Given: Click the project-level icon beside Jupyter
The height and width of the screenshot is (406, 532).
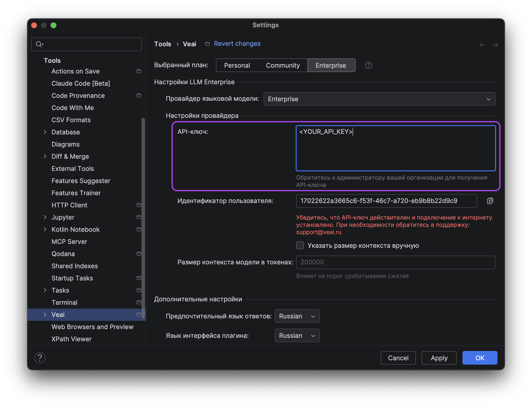Looking at the screenshot, I should [139, 217].
